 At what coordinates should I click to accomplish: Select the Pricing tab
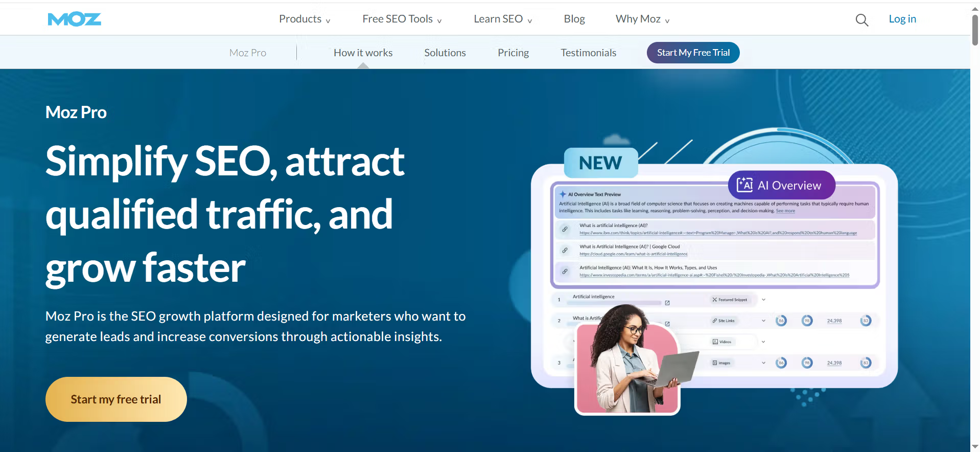513,53
